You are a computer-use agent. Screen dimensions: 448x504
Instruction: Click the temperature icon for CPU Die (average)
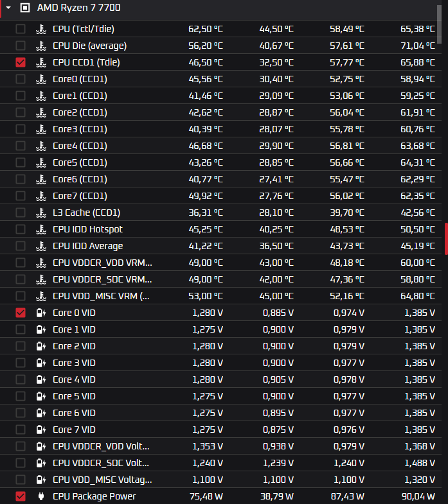coord(41,46)
